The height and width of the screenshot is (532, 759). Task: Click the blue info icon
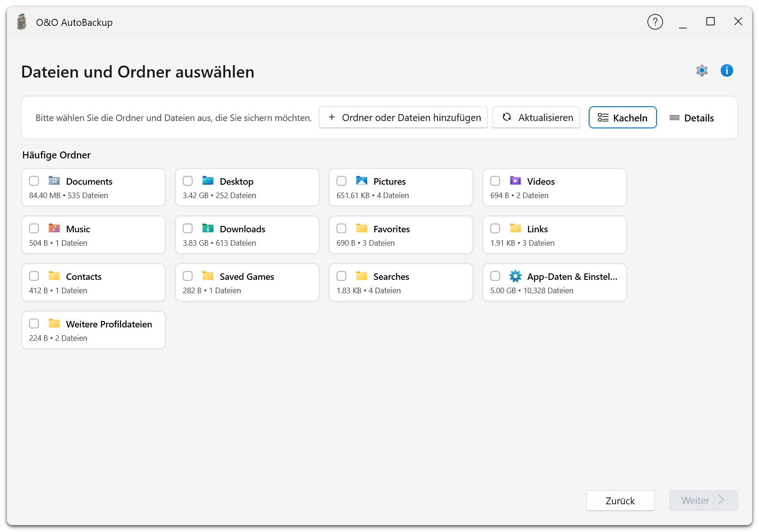[x=727, y=71]
